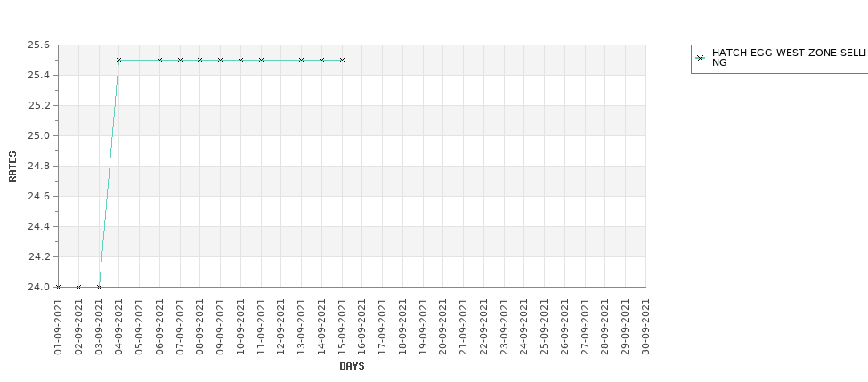Image resolution: width=868 pixels, height=382 pixels.
Task: Click the 16-09-2021 date label
Action: pos(362,327)
